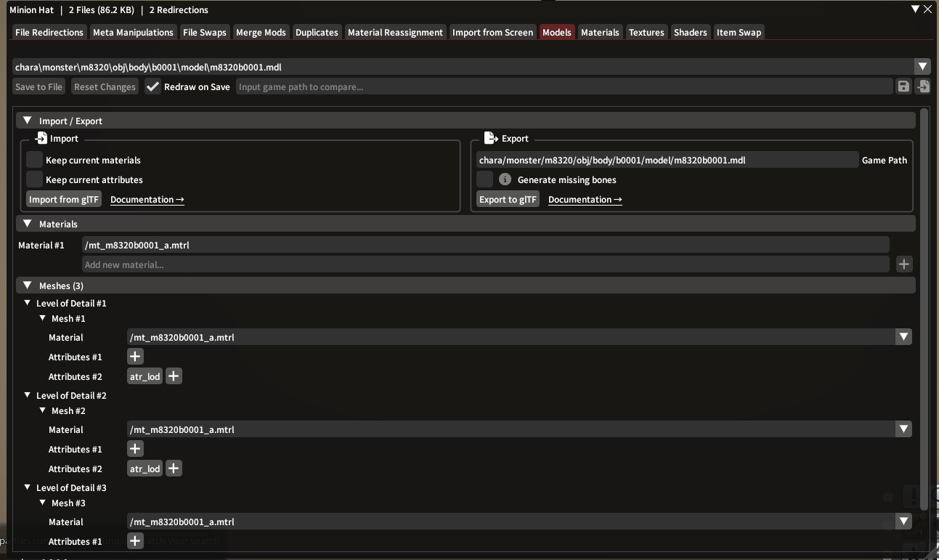The height and width of the screenshot is (560, 939).
Task: Click the plus beside atr_lod in Mesh #2
Action: coord(174,468)
